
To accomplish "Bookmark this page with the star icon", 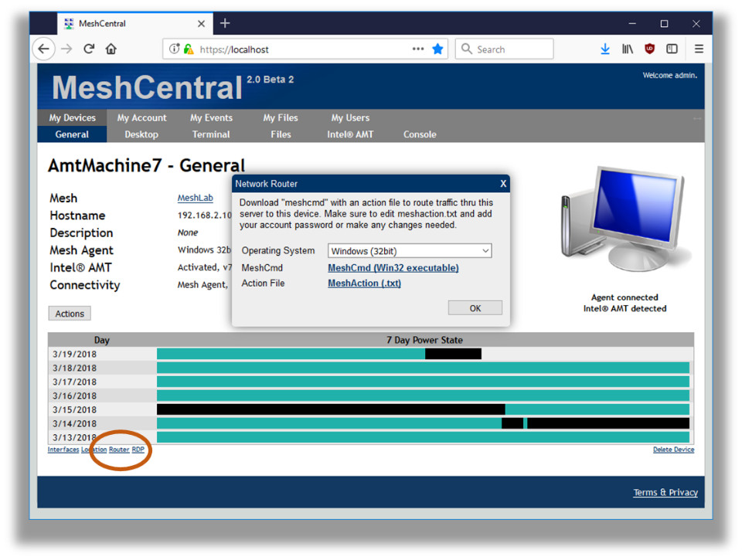I will click(437, 49).
